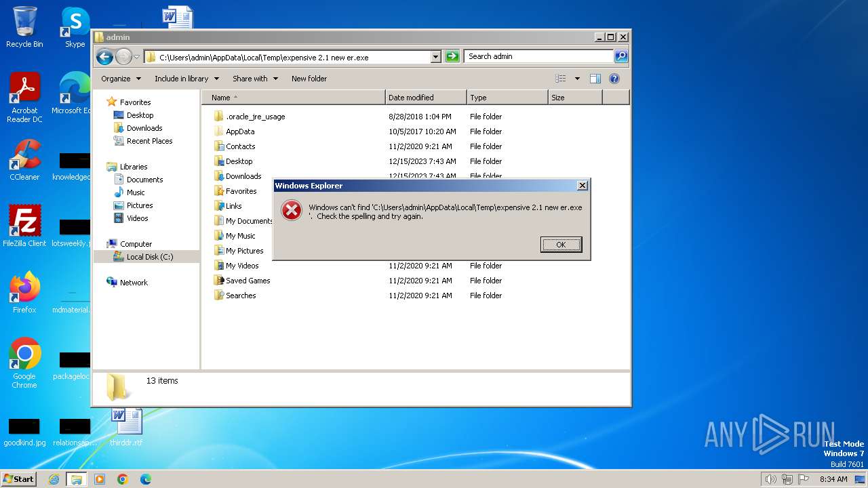Click the OK button in error dialog
This screenshot has width=868, height=488.
click(x=561, y=245)
